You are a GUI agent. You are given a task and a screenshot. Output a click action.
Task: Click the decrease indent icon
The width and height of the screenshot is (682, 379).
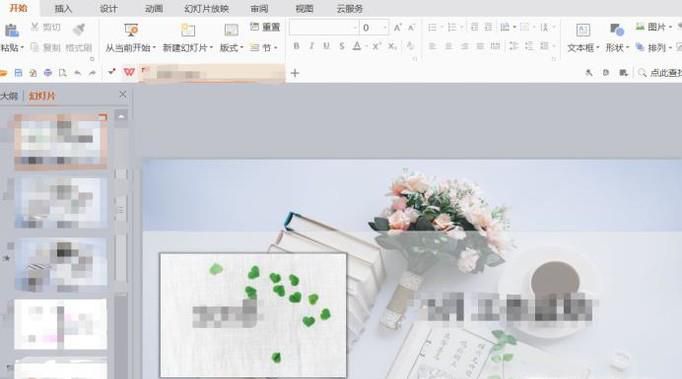tap(475, 27)
